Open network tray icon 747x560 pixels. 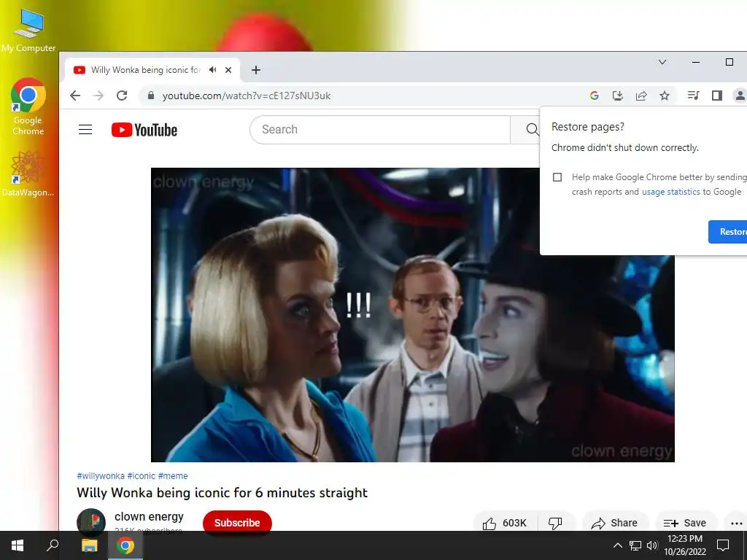click(x=635, y=545)
